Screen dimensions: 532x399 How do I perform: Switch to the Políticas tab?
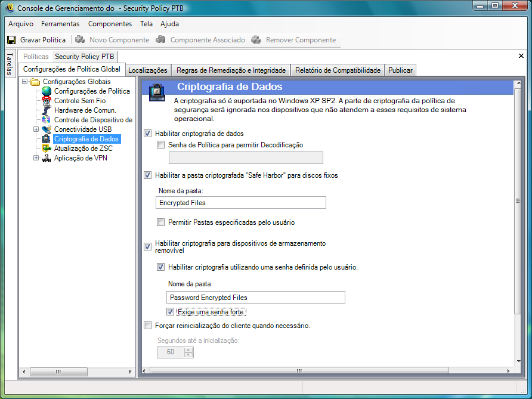[36, 57]
